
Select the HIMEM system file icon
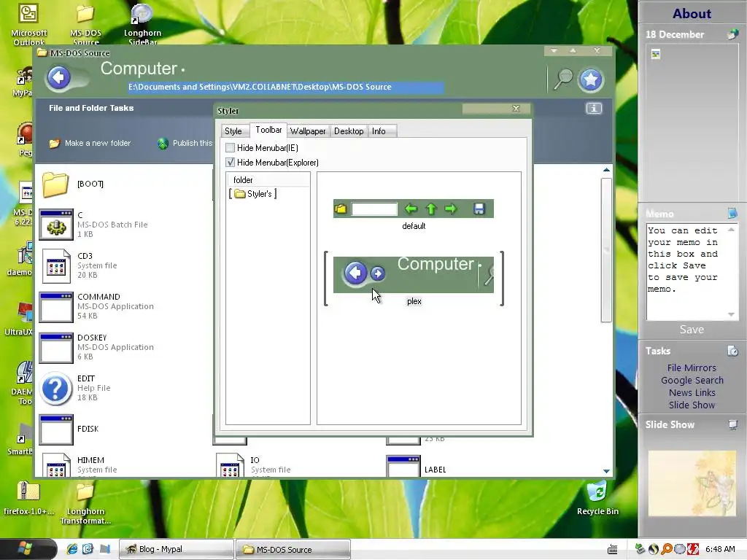click(56, 465)
